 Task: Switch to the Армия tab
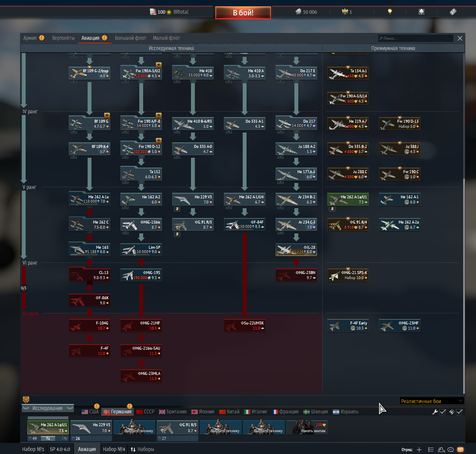[30, 38]
